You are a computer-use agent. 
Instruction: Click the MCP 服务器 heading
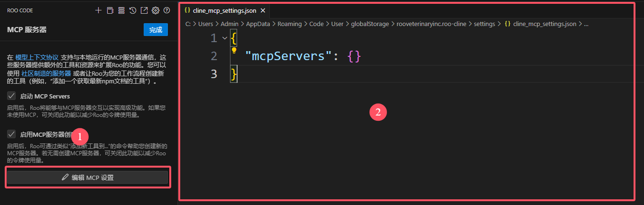pyautogui.click(x=27, y=30)
